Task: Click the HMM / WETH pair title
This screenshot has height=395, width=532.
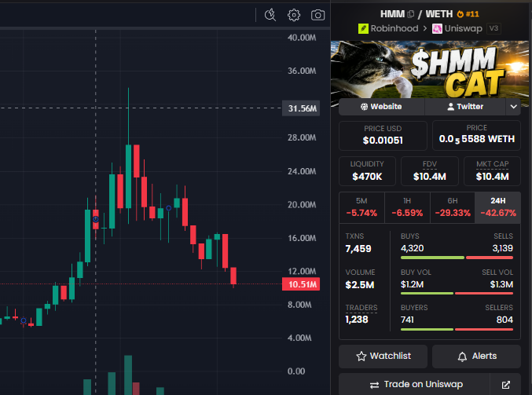Action: tap(416, 14)
